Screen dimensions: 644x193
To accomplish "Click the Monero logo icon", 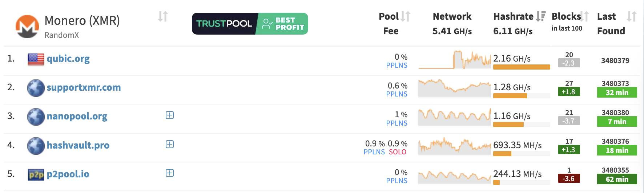I will (x=27, y=27).
